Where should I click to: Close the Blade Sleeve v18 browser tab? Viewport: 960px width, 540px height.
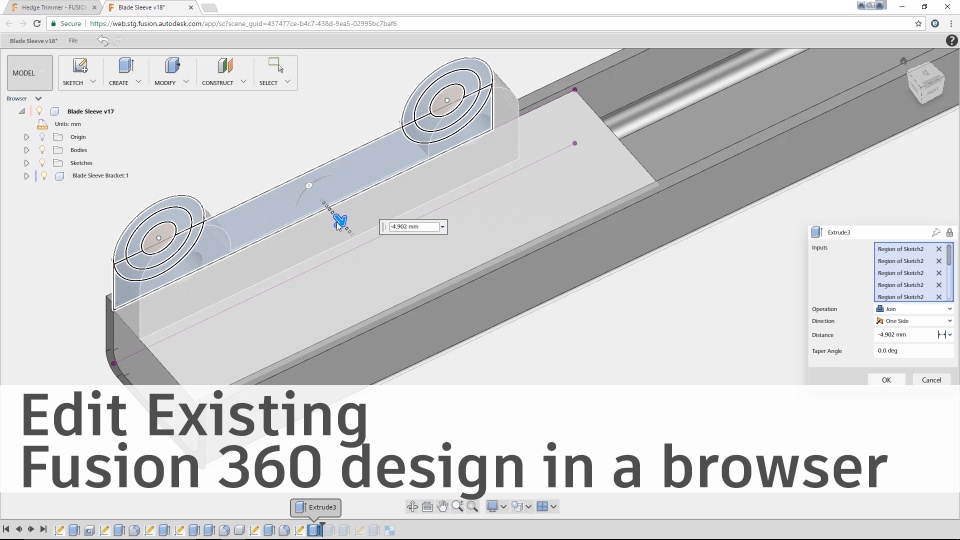coord(191,7)
